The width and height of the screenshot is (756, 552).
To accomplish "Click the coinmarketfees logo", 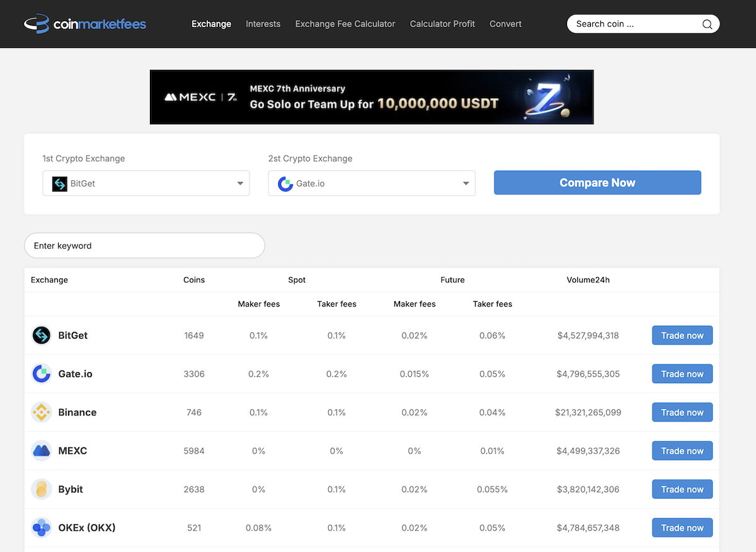I will pos(85,24).
